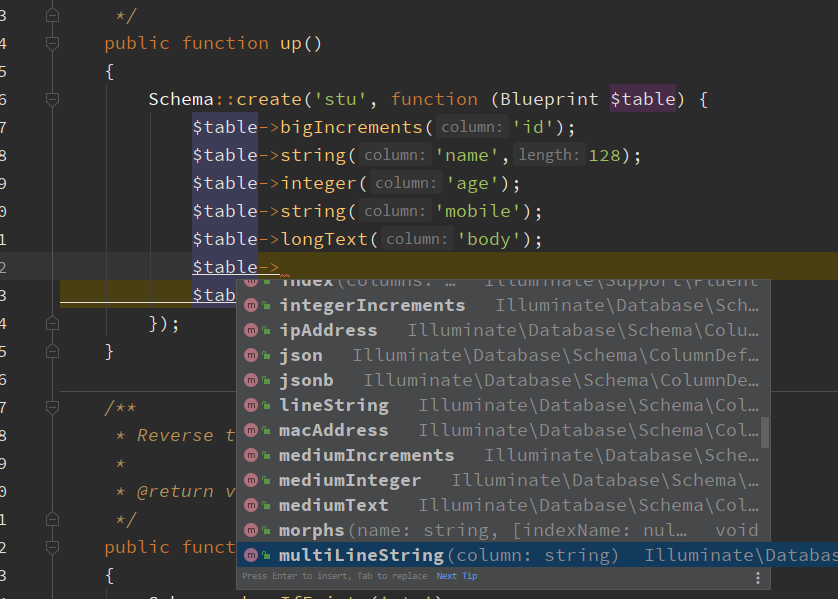Place cursor in the 'mobile' string literal
Image resolution: width=838 pixels, height=599 pixels.
coord(477,211)
